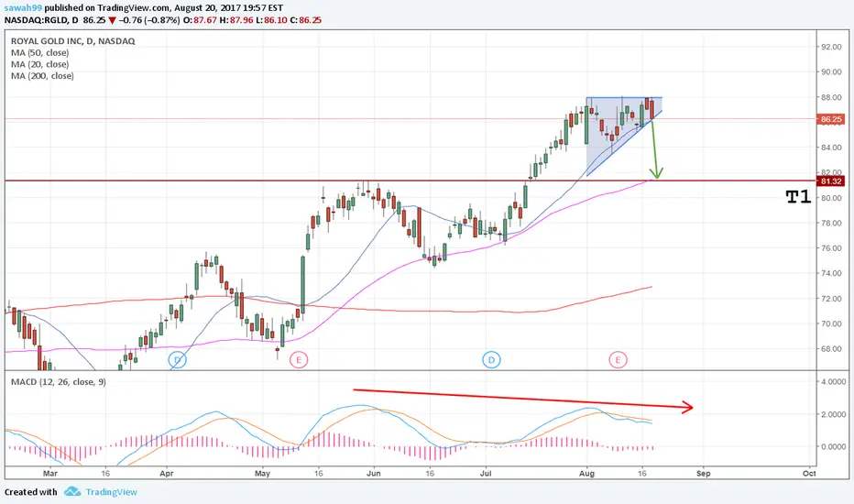854x504 pixels.
Task: Click the ROYAL GOLD INC, D, NASDAQ title
Action: tap(73, 41)
